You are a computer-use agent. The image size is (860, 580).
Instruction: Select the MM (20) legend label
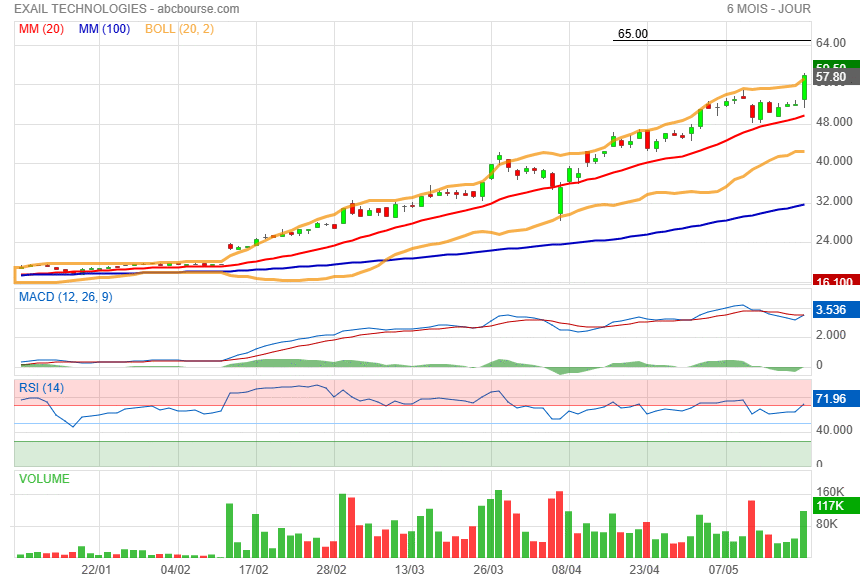pos(42,29)
